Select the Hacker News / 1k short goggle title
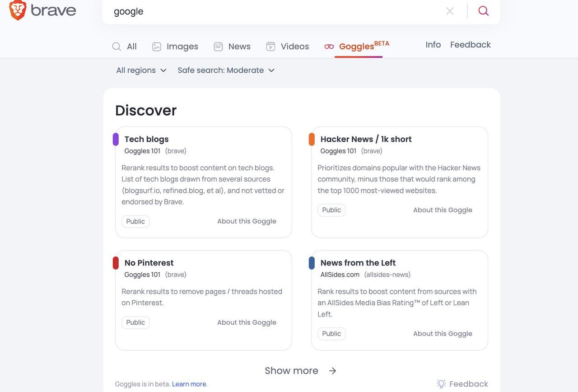Viewport: 578px width, 392px height. click(x=366, y=139)
